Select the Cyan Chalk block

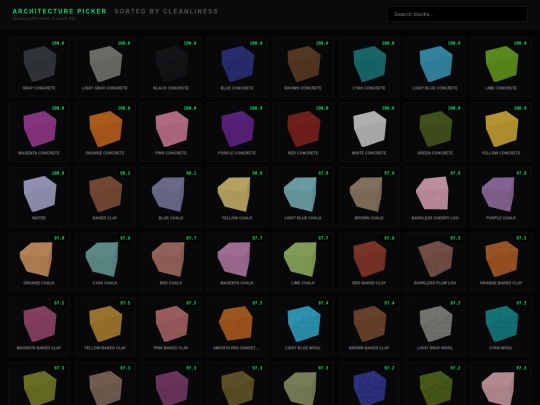(x=105, y=262)
